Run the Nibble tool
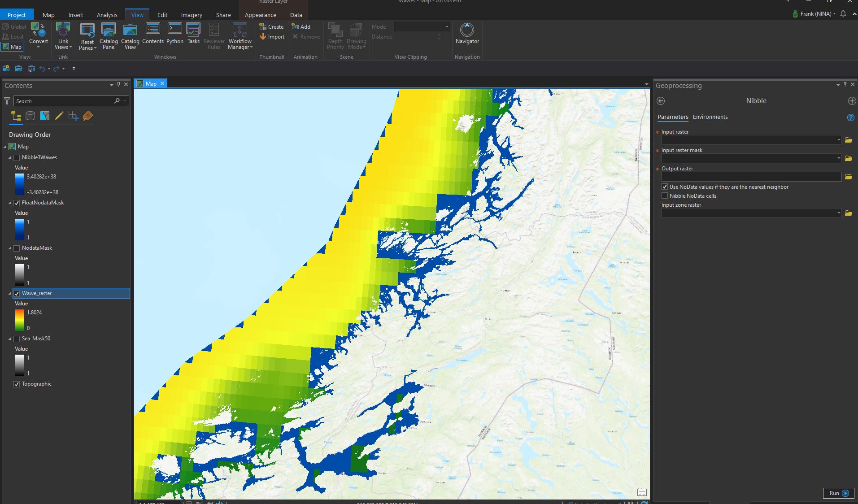Viewport: 858px width, 504px height. [x=838, y=493]
